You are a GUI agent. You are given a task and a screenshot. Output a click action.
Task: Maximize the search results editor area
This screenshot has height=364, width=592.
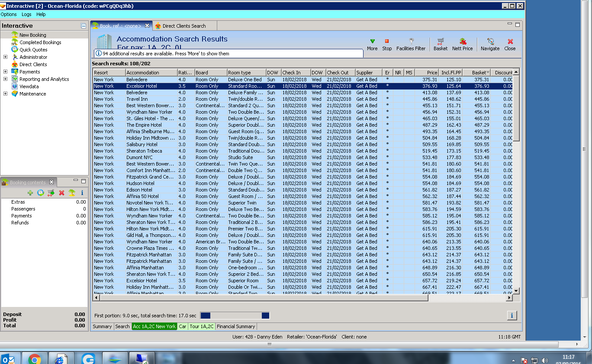pos(518,25)
